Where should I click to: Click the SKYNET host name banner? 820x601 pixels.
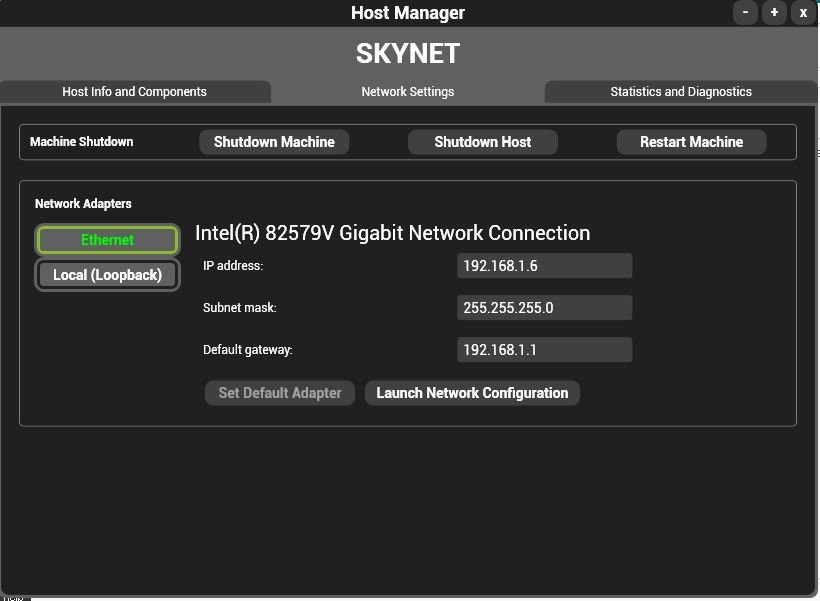click(x=407, y=53)
